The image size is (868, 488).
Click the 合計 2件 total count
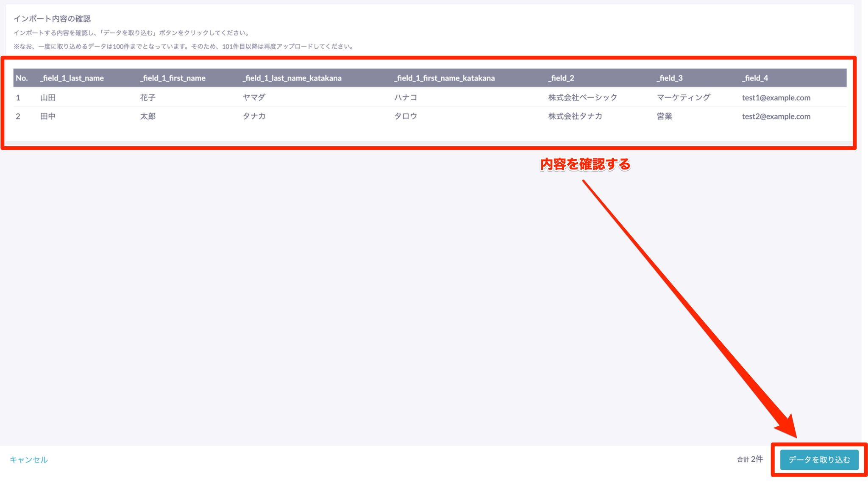coord(749,459)
